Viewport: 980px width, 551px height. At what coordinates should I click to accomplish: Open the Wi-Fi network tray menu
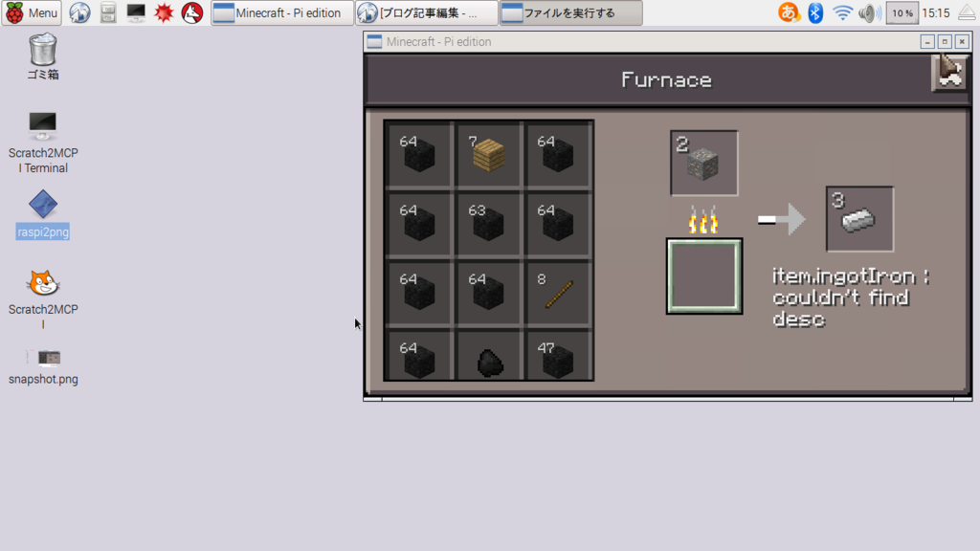tap(842, 12)
